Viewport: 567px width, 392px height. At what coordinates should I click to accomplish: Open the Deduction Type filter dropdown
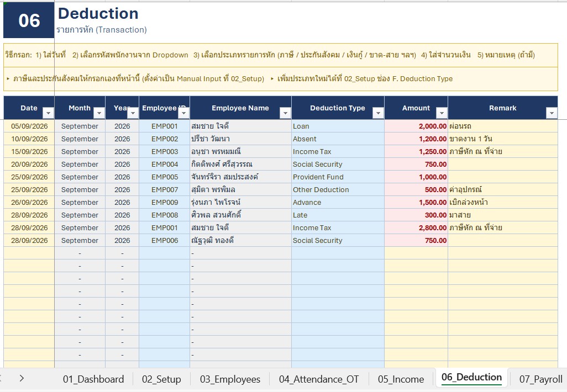[x=378, y=113]
